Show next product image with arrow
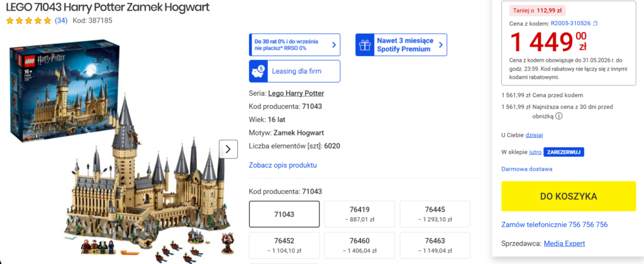This screenshot has width=644, height=264. (x=228, y=149)
